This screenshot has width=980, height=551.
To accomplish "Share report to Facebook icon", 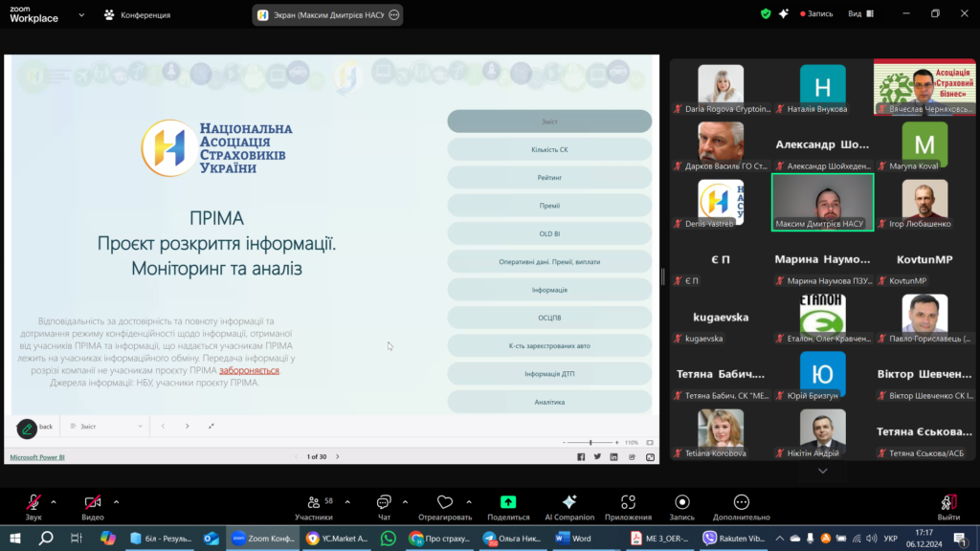I will (581, 457).
